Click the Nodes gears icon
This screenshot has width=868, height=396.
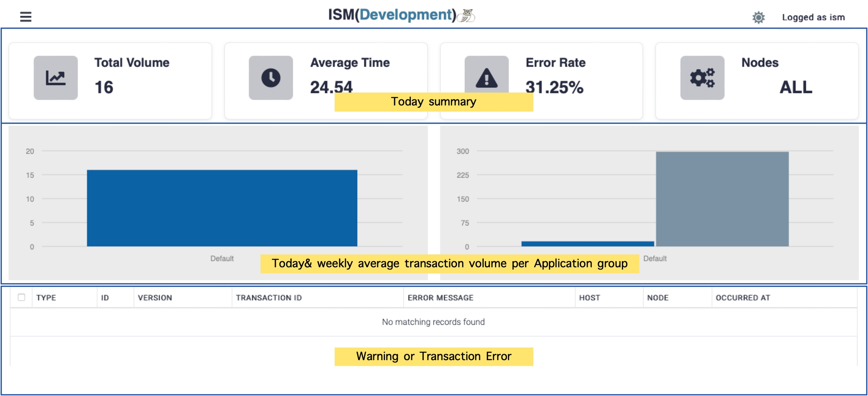click(702, 78)
